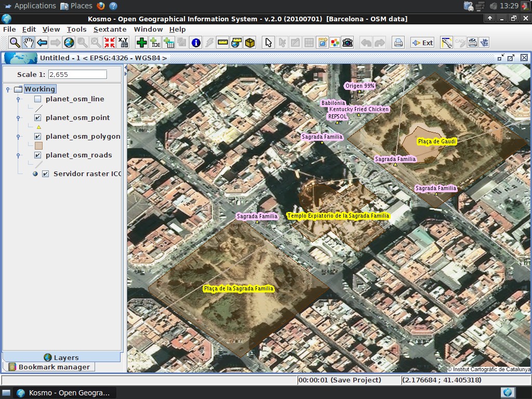Enable the planet_osm_line layer checkbox
Screen dimensions: 532x399
coord(37,99)
